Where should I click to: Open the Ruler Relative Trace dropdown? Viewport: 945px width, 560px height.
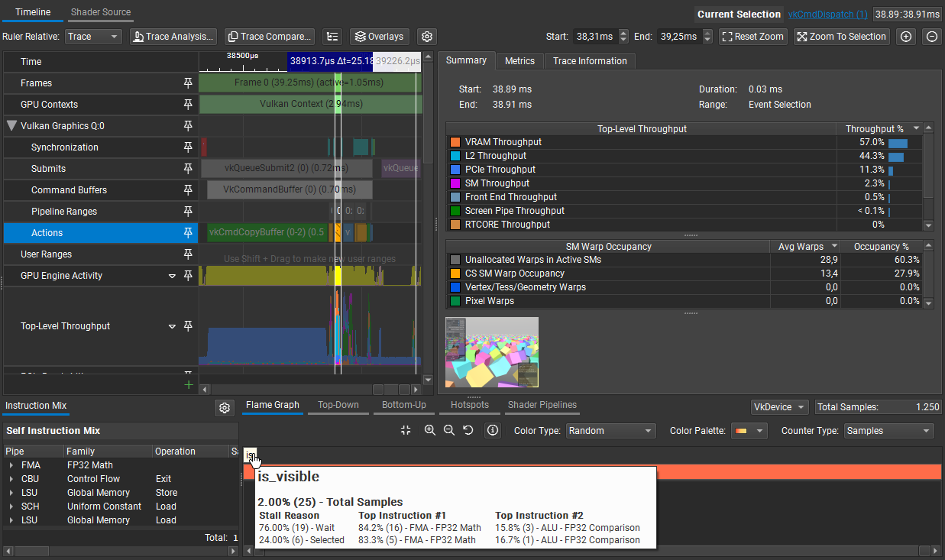point(93,37)
